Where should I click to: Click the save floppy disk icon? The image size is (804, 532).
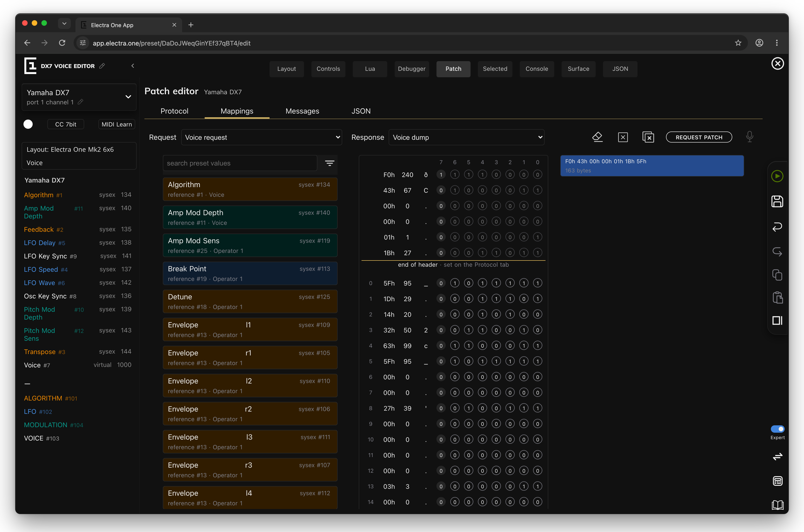(777, 201)
